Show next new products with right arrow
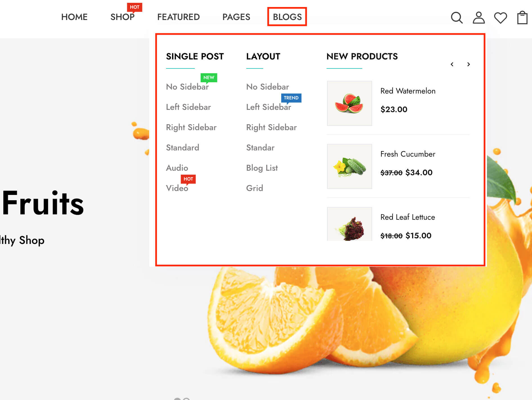 [468, 64]
